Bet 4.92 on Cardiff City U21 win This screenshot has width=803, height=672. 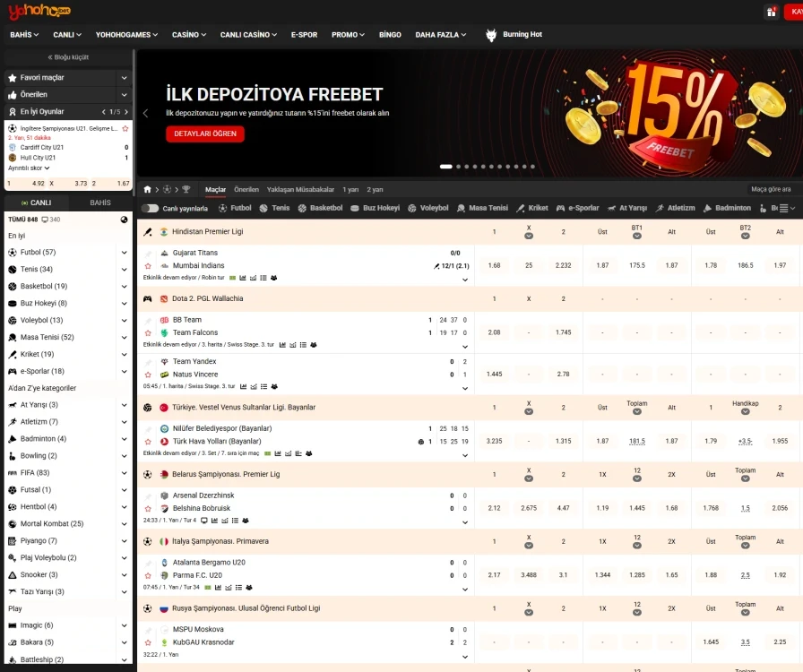[x=26, y=184]
